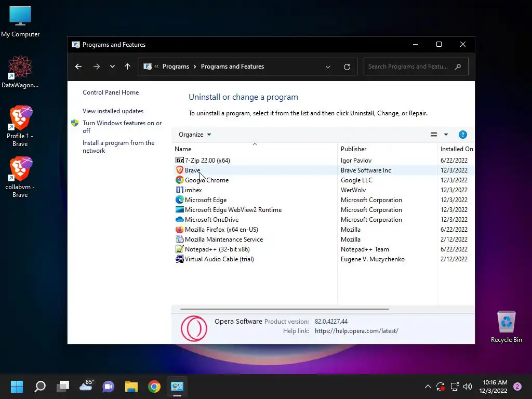The width and height of the screenshot is (532, 399).
Task: Select collabvm - Brave desktop shortcut
Action: click(x=20, y=177)
